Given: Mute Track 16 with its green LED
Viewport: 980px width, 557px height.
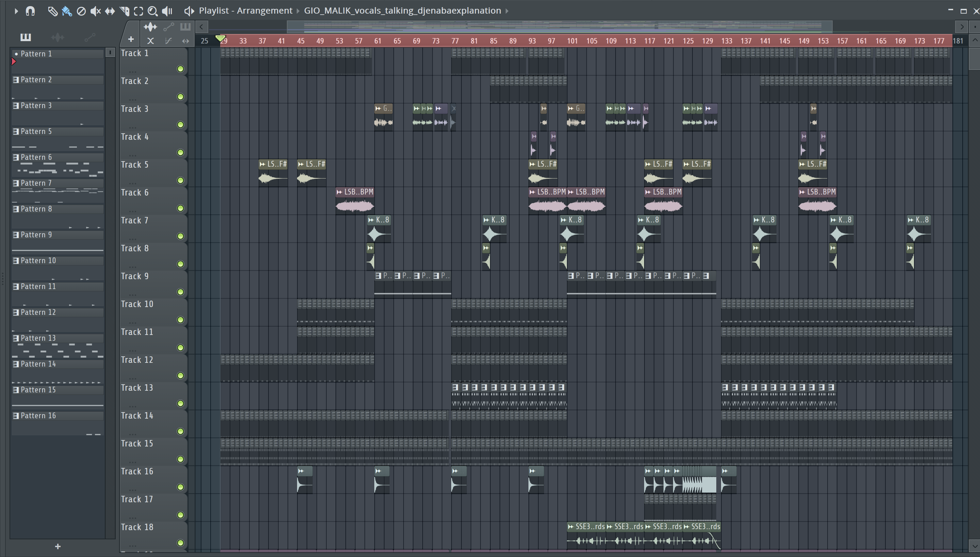Looking at the screenshot, I should 180,487.
